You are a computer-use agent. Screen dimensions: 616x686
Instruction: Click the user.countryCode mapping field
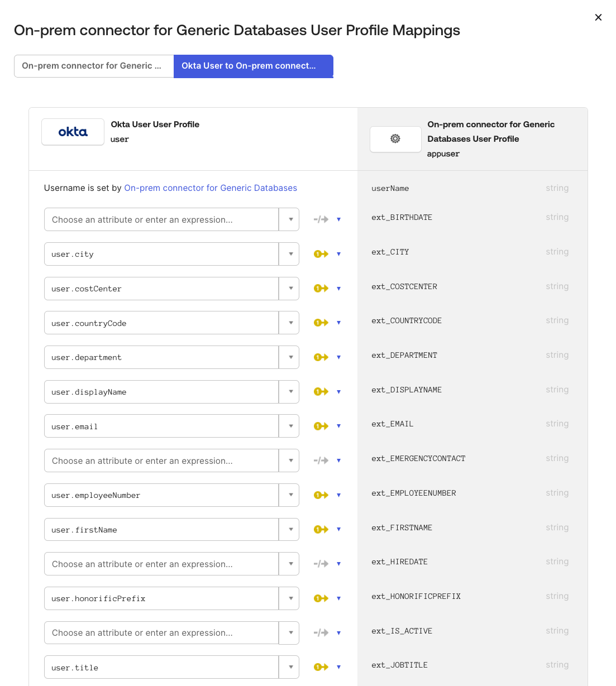tap(161, 323)
